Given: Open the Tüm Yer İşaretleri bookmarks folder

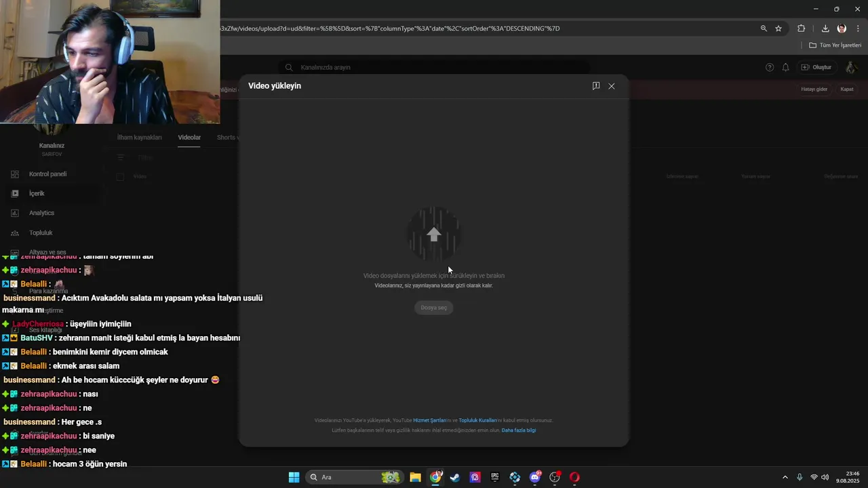Looking at the screenshot, I should pyautogui.click(x=835, y=45).
